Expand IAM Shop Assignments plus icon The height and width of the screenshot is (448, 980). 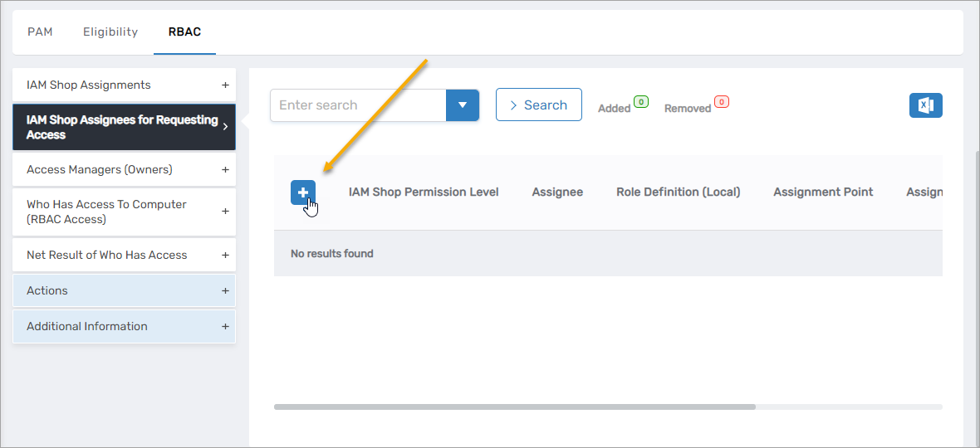pyautogui.click(x=224, y=85)
